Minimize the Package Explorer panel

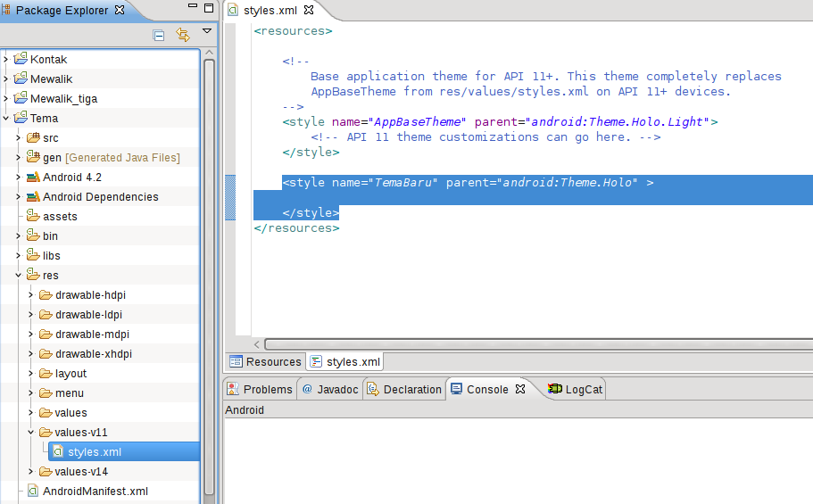[193, 5]
